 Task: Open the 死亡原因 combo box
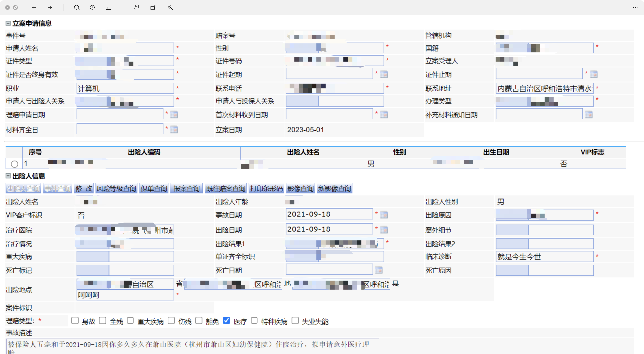point(545,270)
